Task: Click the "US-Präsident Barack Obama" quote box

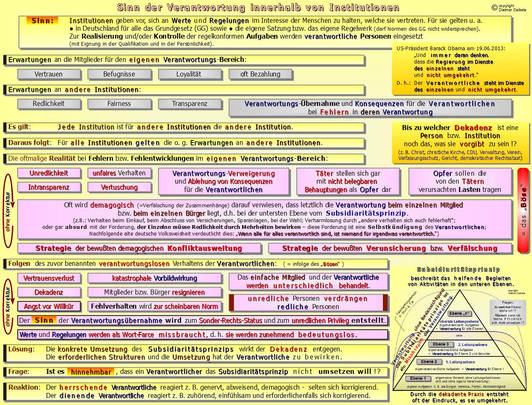Action: click(x=460, y=69)
